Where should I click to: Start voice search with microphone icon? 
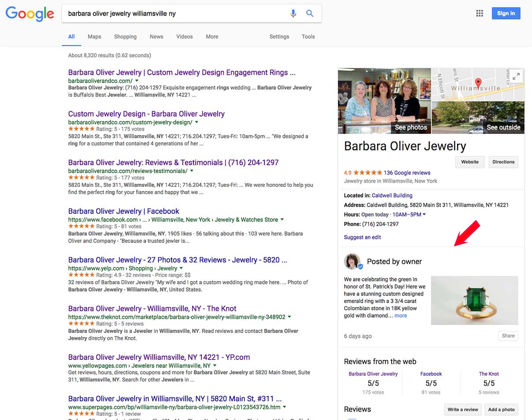click(293, 14)
